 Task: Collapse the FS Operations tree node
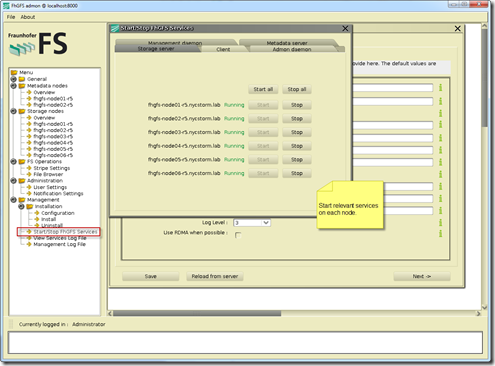coord(14,161)
